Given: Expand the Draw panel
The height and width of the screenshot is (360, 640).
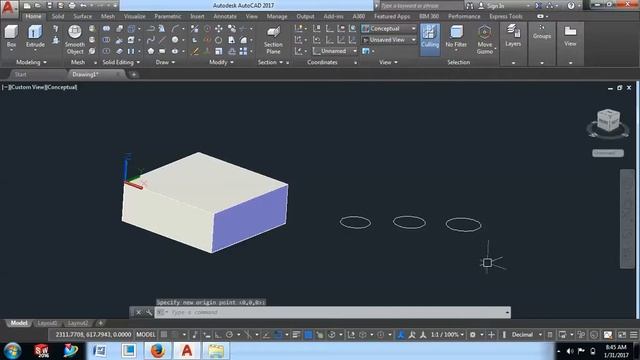Looking at the screenshot, I should [165, 62].
